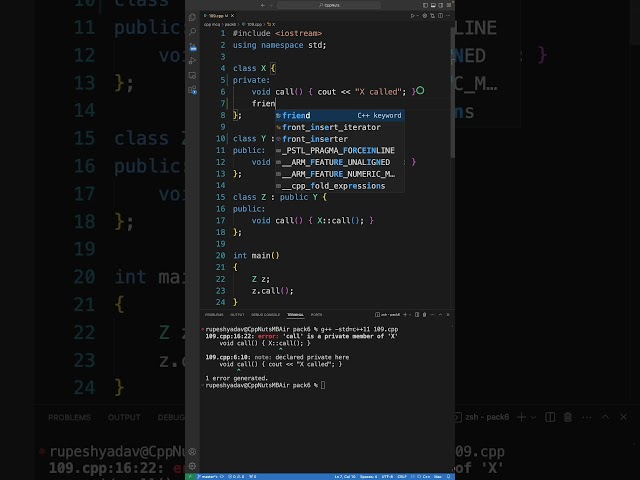Split the editor to the right

pos(440,16)
